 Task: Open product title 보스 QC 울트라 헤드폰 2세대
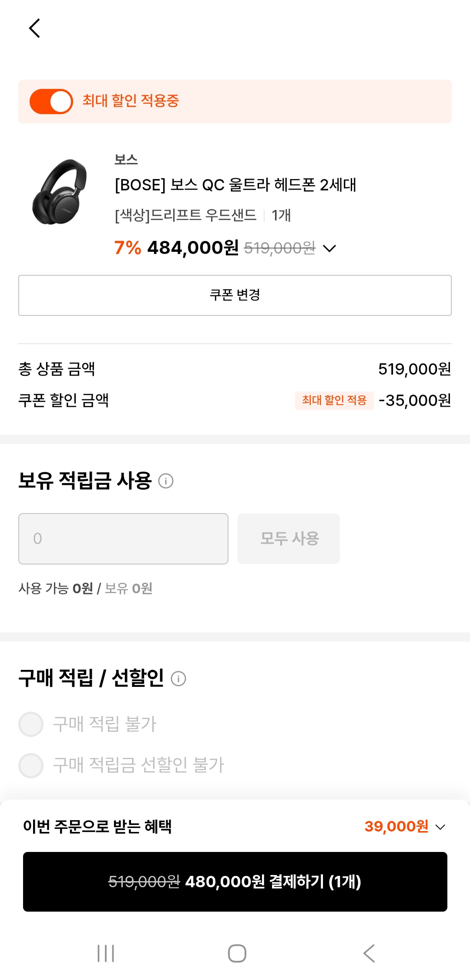[x=235, y=185]
